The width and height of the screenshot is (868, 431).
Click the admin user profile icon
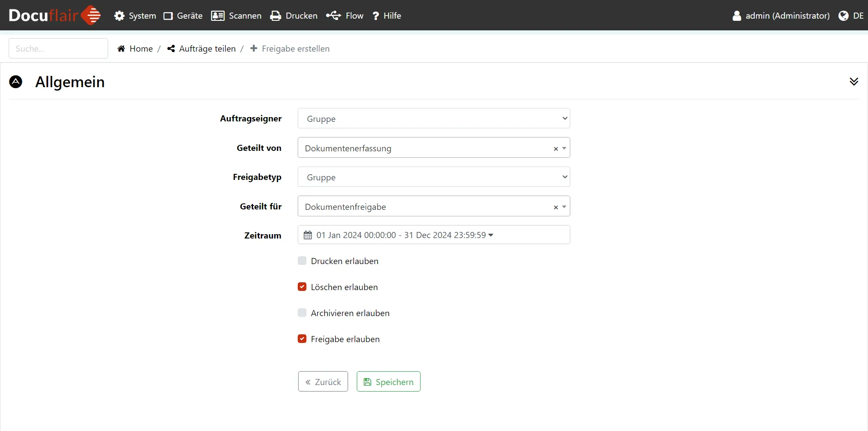736,16
